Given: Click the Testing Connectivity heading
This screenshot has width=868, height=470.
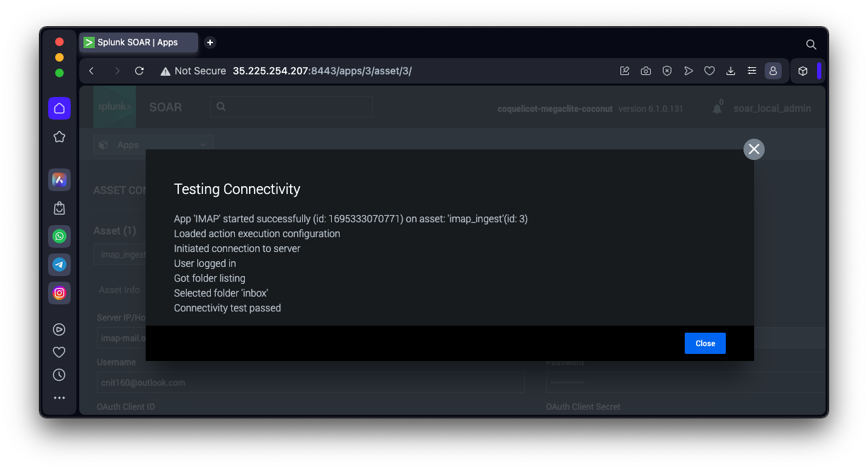Looking at the screenshot, I should click(x=237, y=189).
